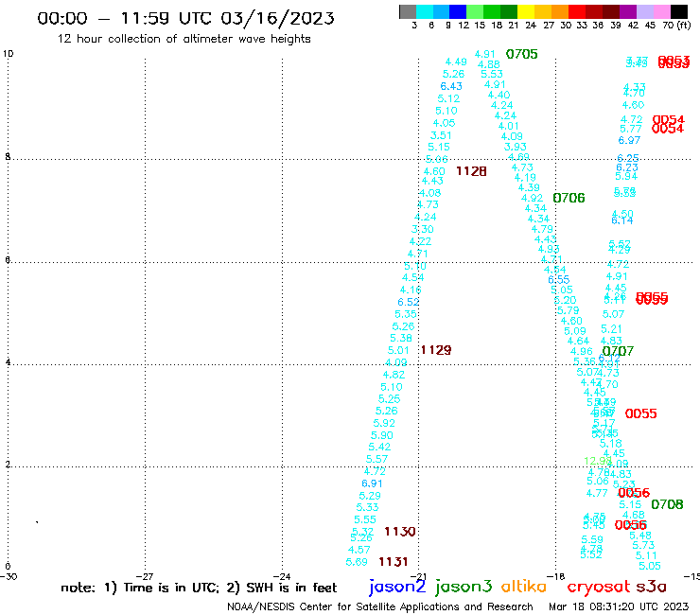Click the wave height value '5.01'

click(398, 350)
